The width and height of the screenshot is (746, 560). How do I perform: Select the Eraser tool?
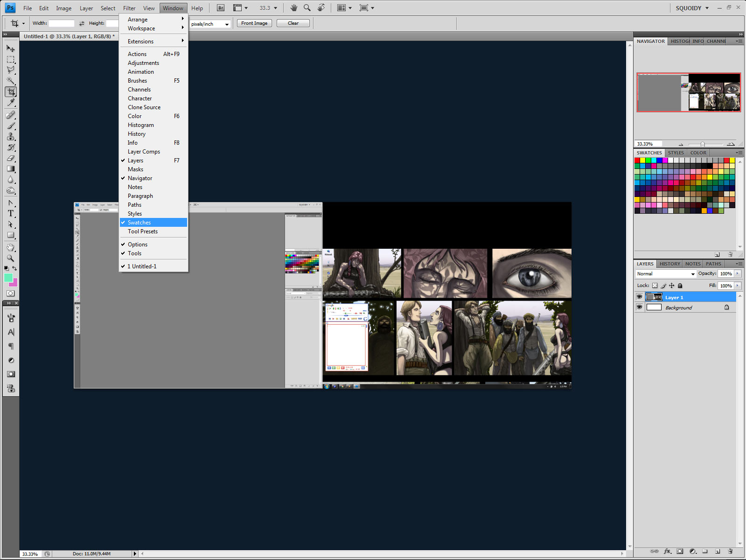pos(11,158)
